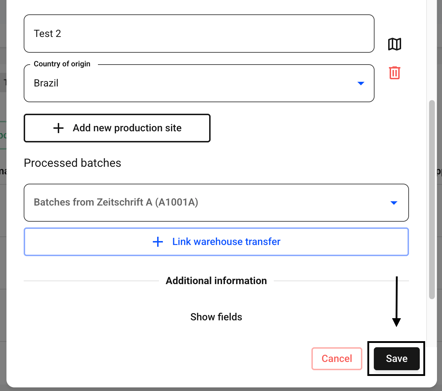The image size is (442, 391).
Task: Open the map icon beside Test 2
Action: click(394, 44)
